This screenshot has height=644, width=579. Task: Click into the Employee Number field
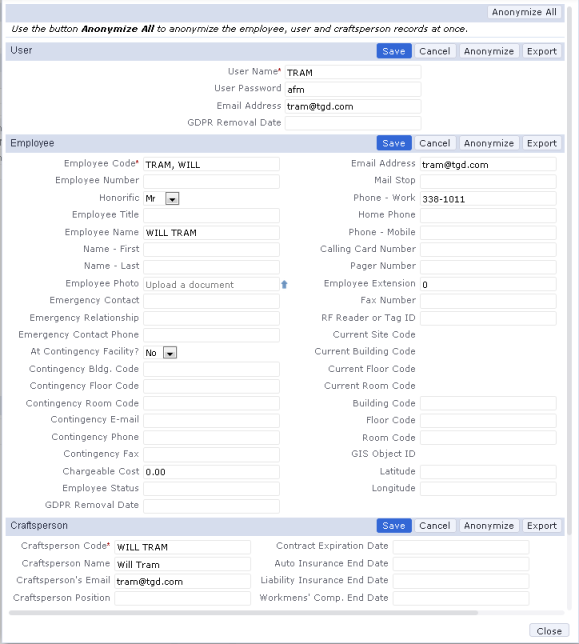211,181
